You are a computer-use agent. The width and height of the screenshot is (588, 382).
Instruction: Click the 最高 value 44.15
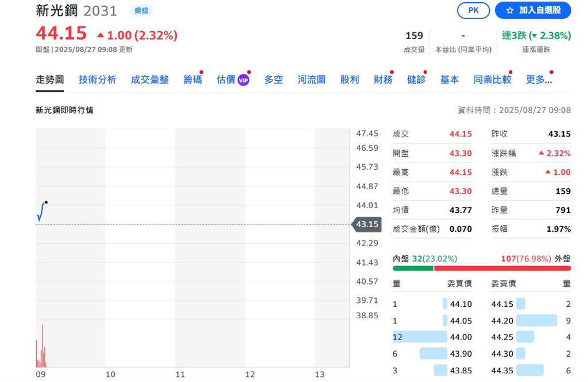tap(461, 173)
